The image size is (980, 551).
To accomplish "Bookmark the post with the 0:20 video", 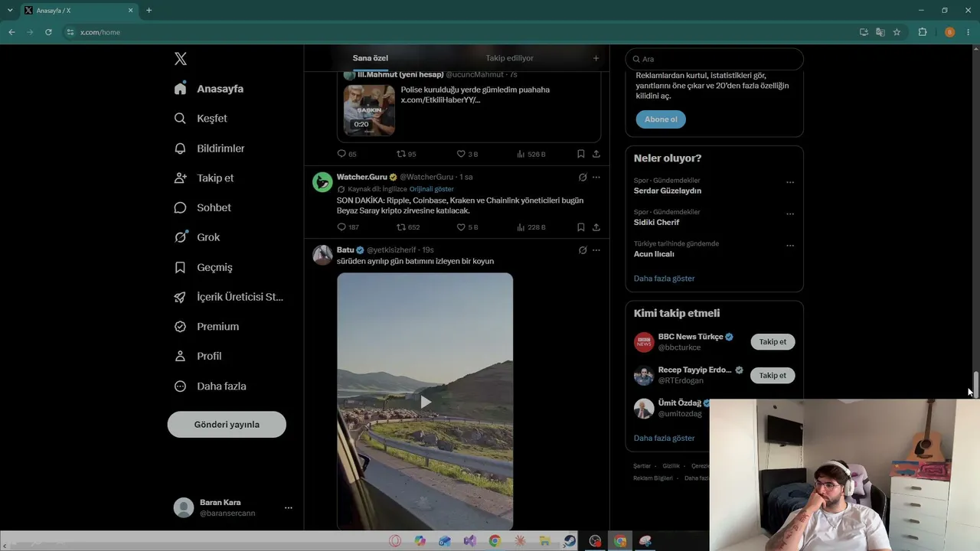I will point(581,154).
